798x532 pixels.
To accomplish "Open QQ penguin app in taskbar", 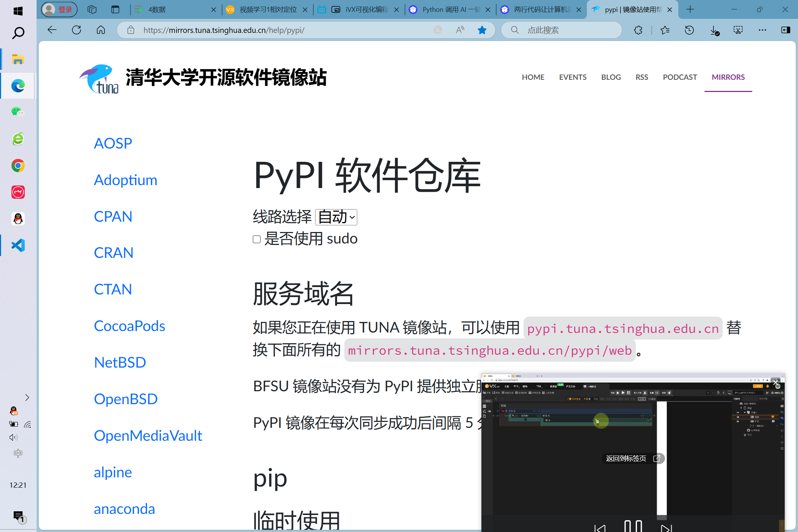I will [18, 219].
